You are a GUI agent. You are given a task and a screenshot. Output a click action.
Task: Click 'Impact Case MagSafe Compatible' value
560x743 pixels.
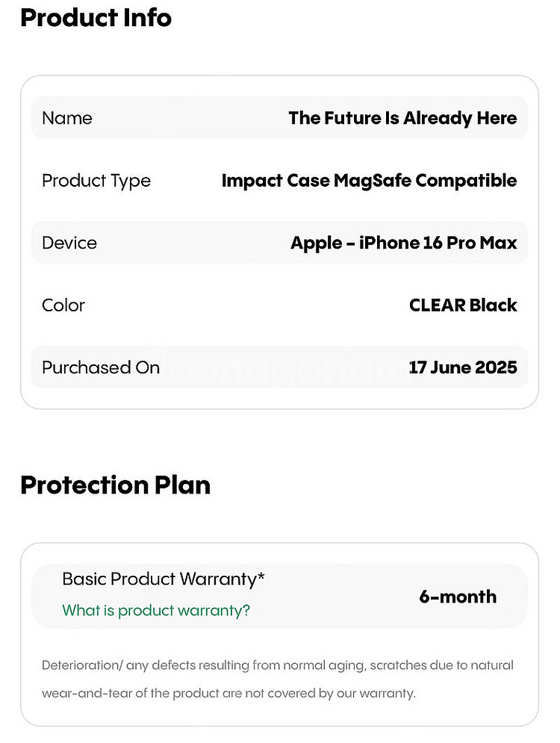pyautogui.click(x=369, y=181)
